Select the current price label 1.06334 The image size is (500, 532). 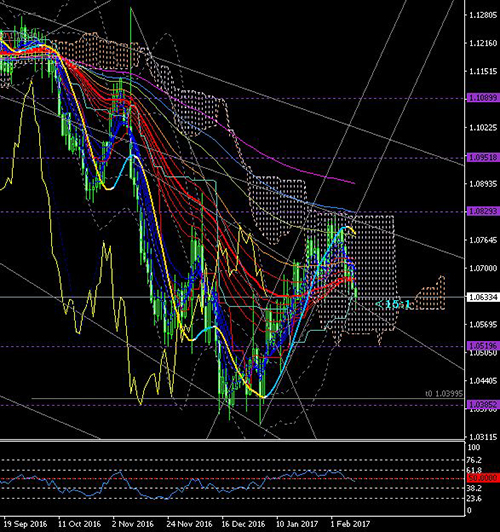483,297
